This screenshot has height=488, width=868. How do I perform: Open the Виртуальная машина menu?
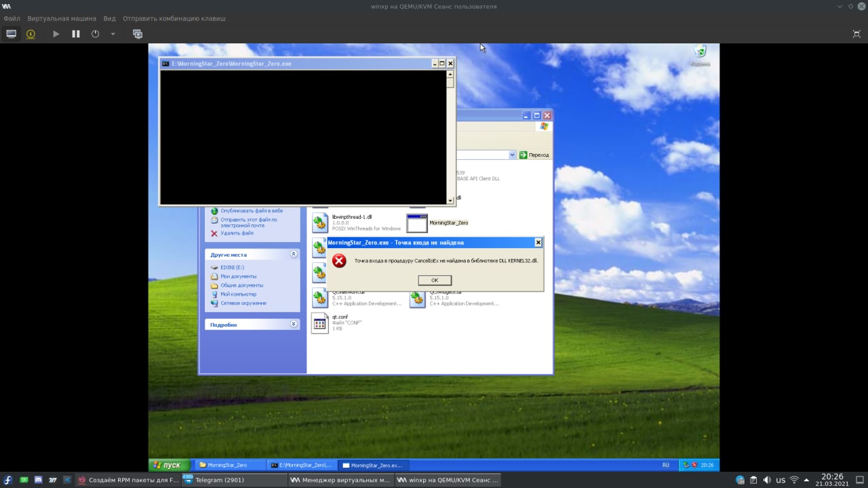(x=62, y=18)
